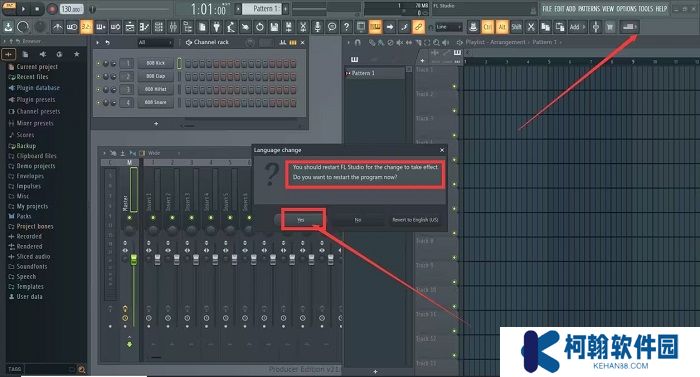This screenshot has width=700, height=377.
Task: Toggle the link icon in toolbar
Action: click(418, 27)
